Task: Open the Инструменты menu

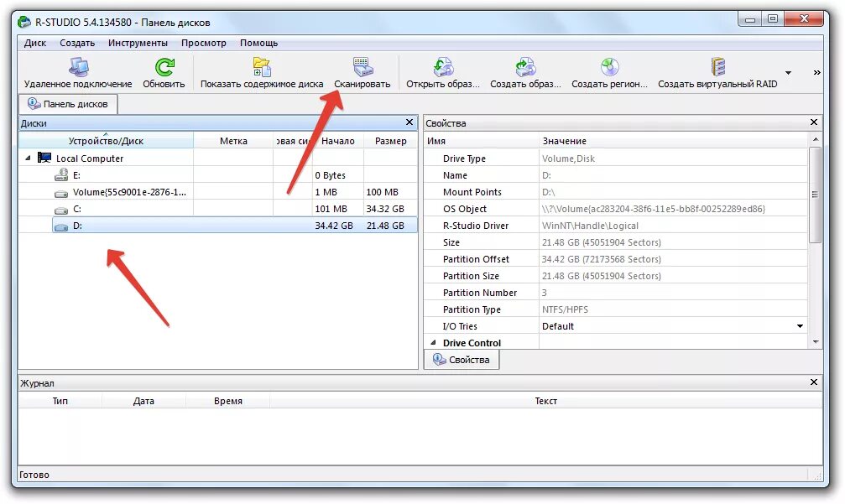Action: click(138, 43)
